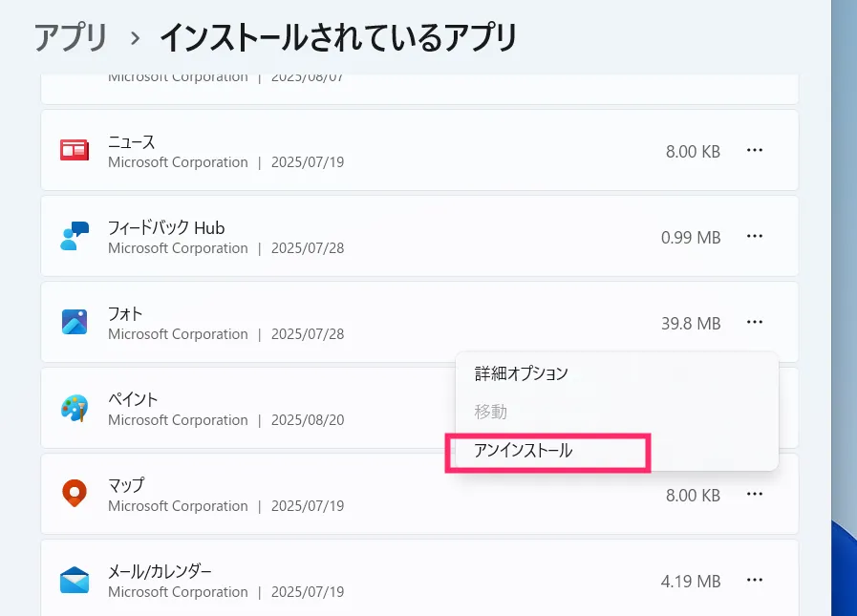Click the 2025/07/28 date under フィードバック Hub
Image resolution: width=857 pixels, height=616 pixels.
click(308, 248)
